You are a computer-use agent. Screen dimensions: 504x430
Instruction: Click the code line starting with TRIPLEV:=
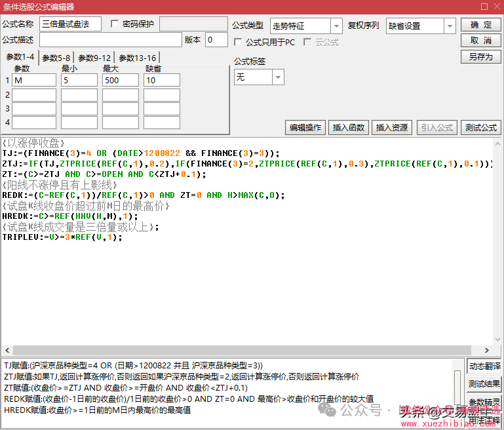click(x=62, y=237)
